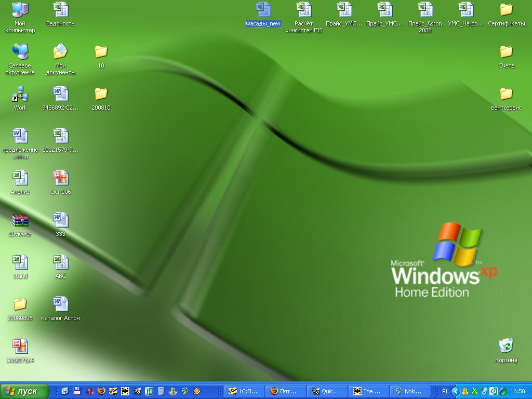
Task: Switch to the 1С:П... taskbar window
Action: pyautogui.click(x=244, y=391)
